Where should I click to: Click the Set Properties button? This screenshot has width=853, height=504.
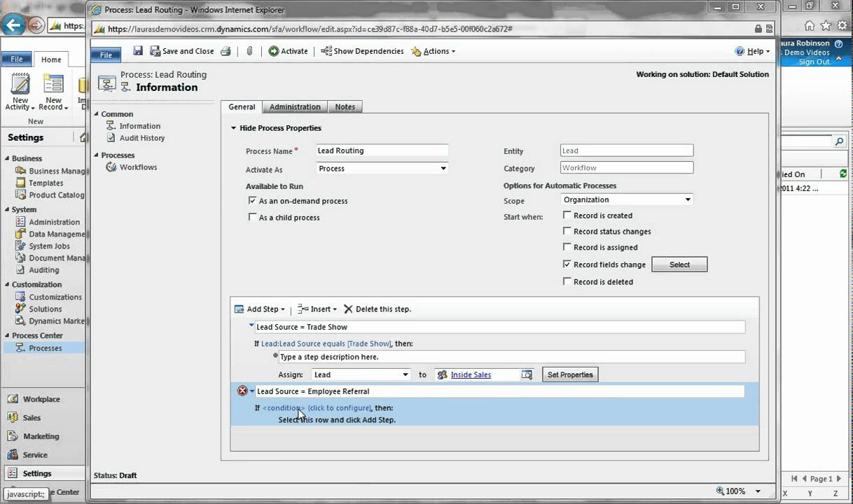(570, 374)
